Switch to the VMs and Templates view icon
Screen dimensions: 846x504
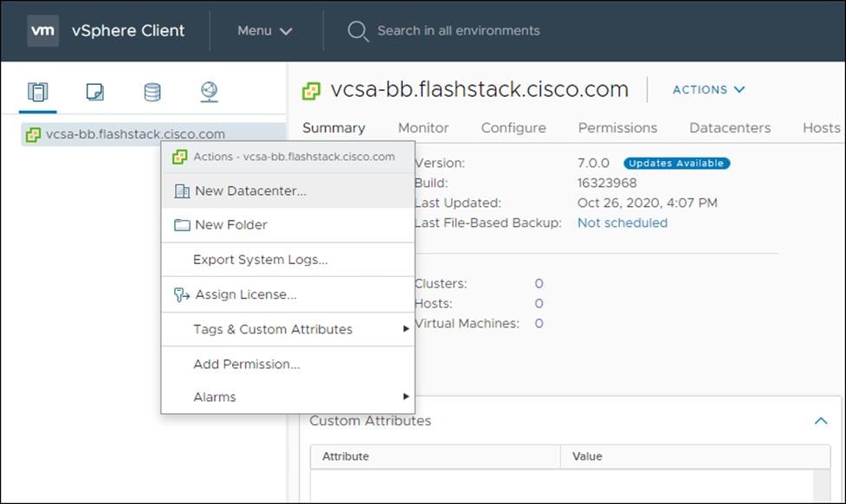tap(95, 92)
